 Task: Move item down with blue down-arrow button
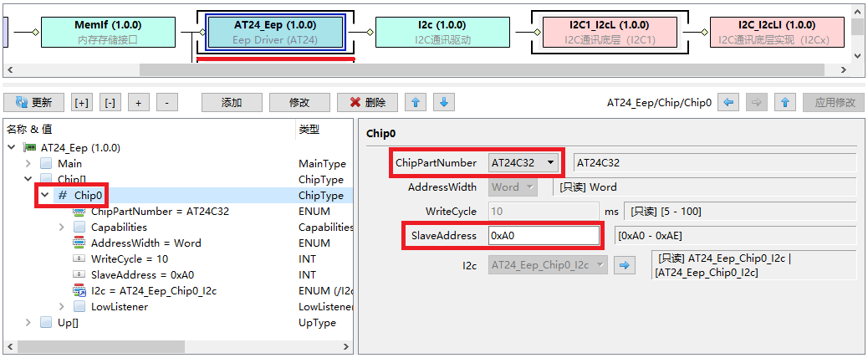[444, 103]
